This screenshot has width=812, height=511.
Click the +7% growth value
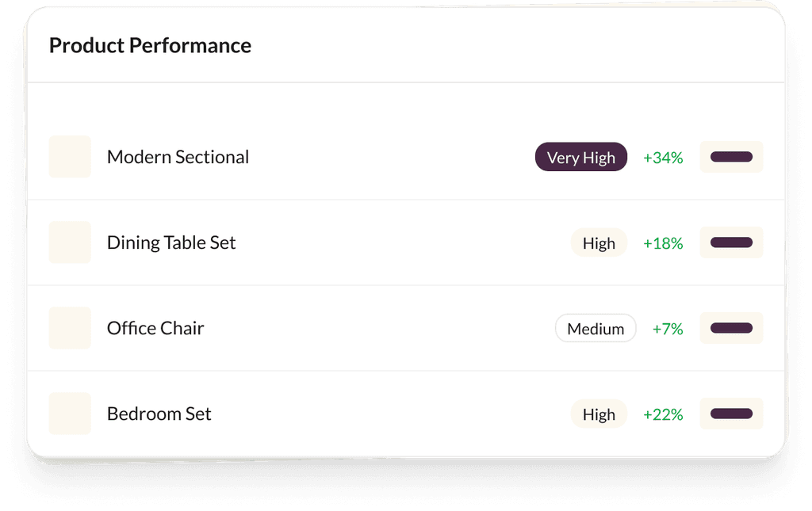(x=668, y=329)
